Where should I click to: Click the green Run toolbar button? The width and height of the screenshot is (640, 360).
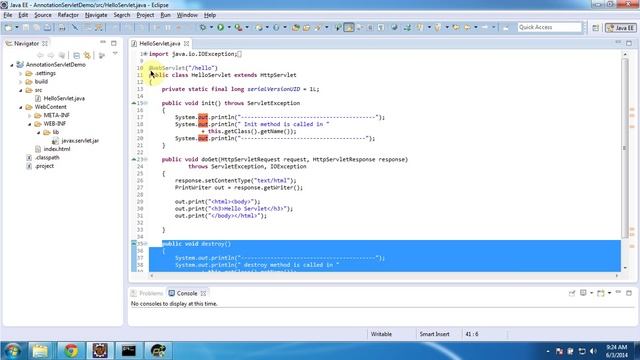tap(220, 27)
